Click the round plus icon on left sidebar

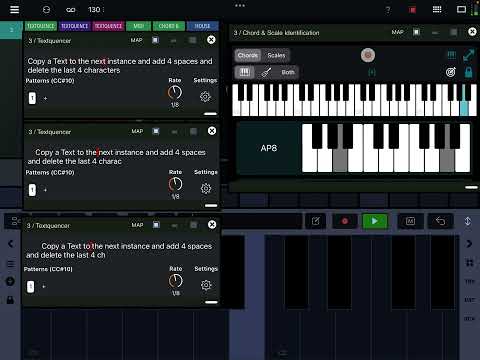10,281
